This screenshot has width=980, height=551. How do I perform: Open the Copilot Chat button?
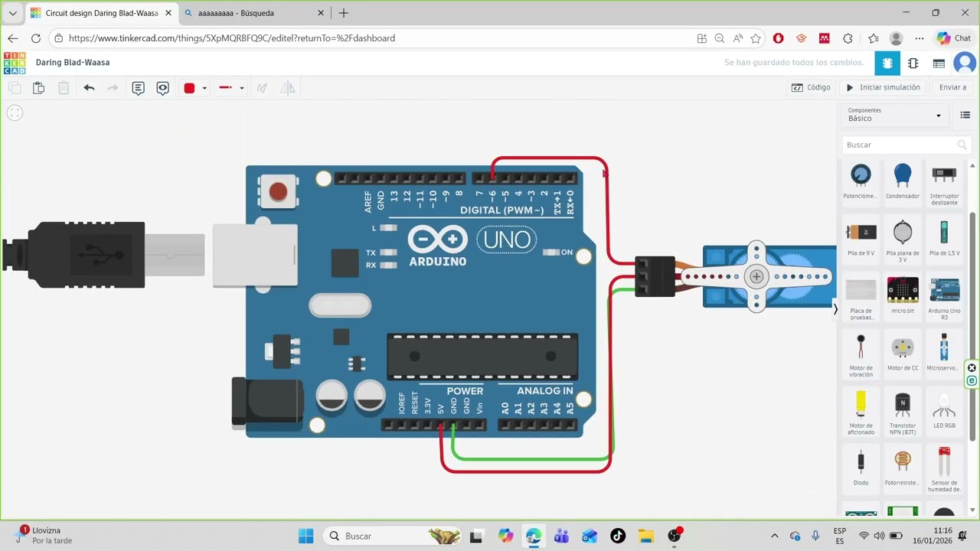[x=954, y=38]
